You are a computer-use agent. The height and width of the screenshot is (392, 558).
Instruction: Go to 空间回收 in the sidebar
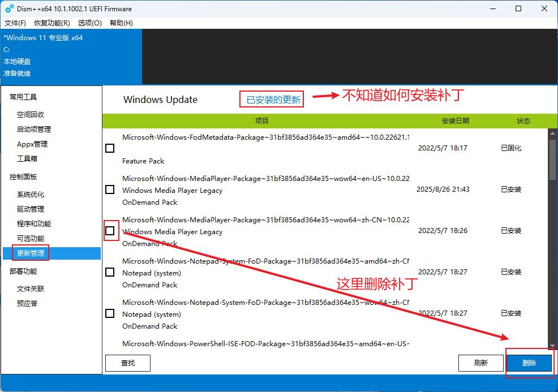[x=31, y=115]
